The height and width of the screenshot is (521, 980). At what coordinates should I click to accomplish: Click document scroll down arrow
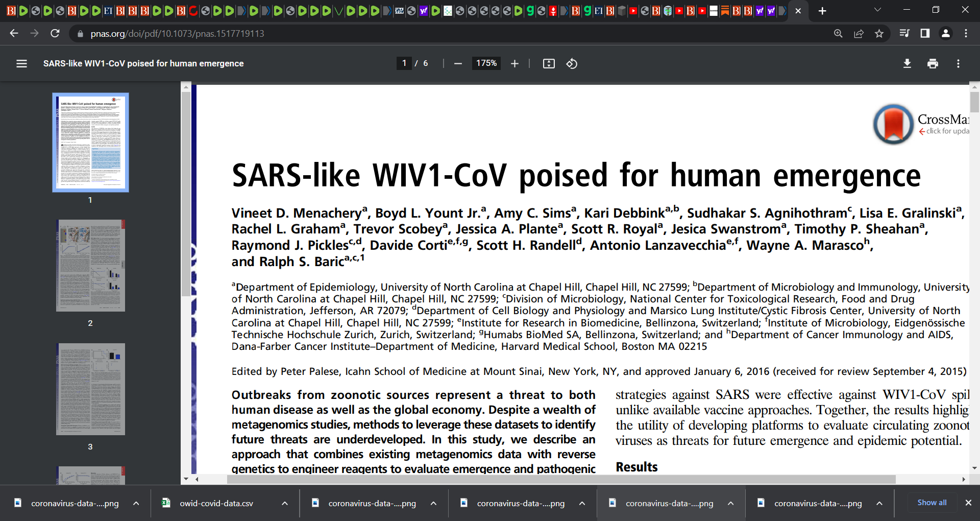[x=975, y=468]
